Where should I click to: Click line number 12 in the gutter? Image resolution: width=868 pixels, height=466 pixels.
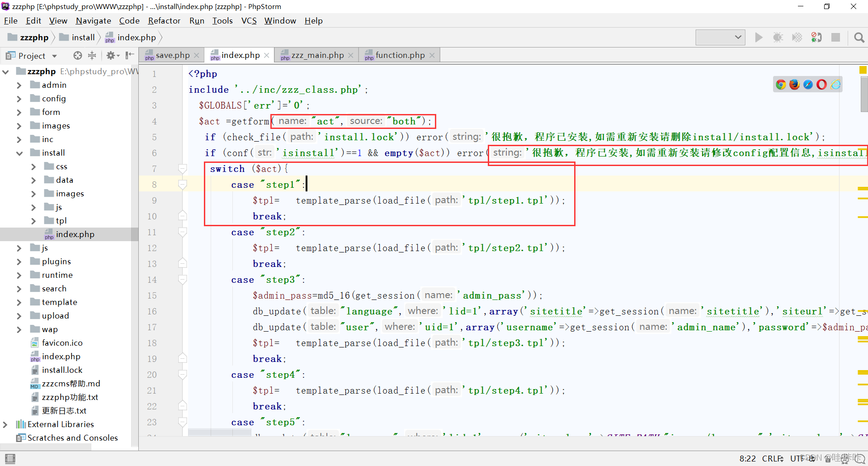point(152,248)
